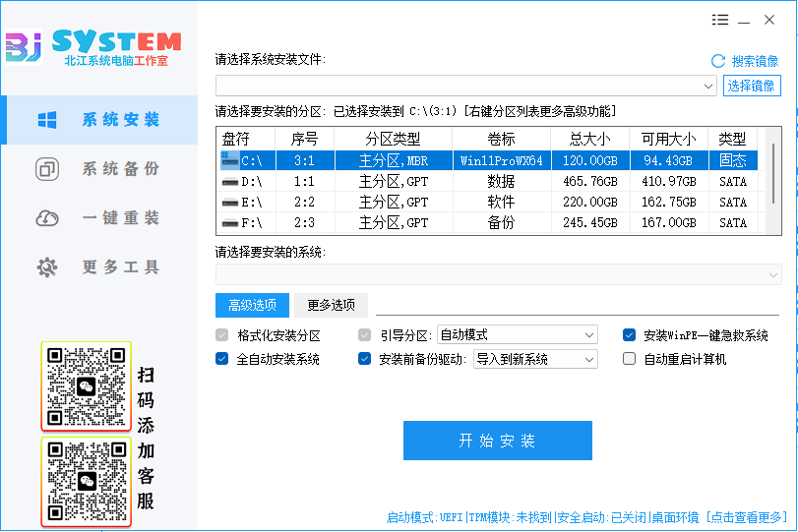Switch to the 高级选项 tab
Viewport: 798px width, 532px height.
click(252, 305)
